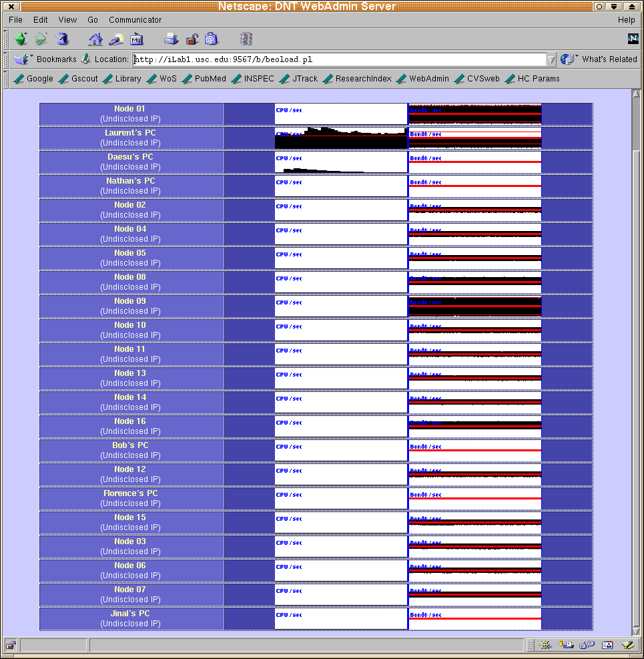Open the View menu

[67, 20]
